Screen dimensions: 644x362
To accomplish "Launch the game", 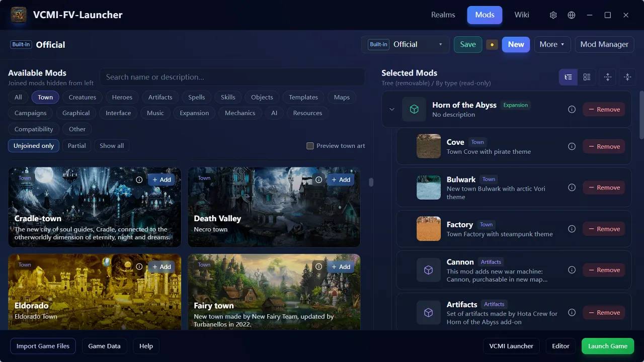I will [608, 346].
